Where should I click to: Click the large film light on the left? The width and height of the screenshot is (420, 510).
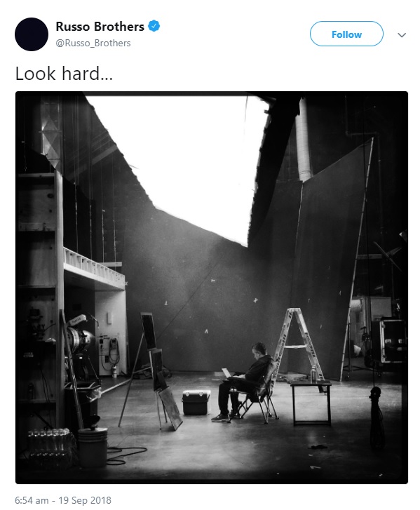point(80,337)
